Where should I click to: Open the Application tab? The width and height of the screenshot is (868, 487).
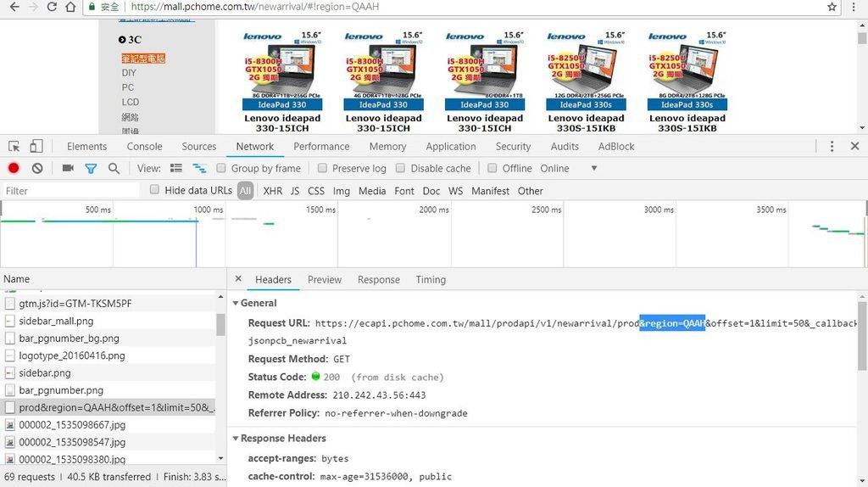[x=451, y=146]
